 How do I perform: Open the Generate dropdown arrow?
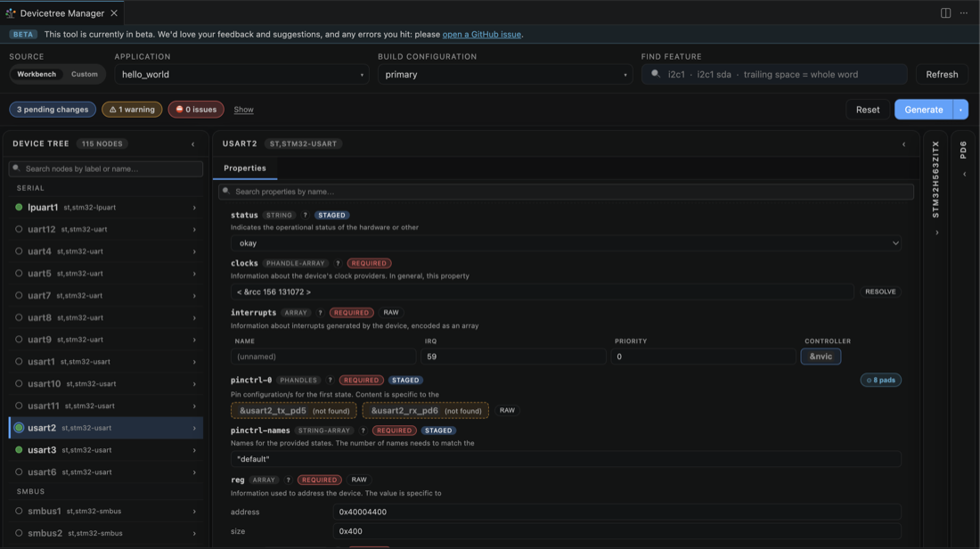click(x=960, y=110)
